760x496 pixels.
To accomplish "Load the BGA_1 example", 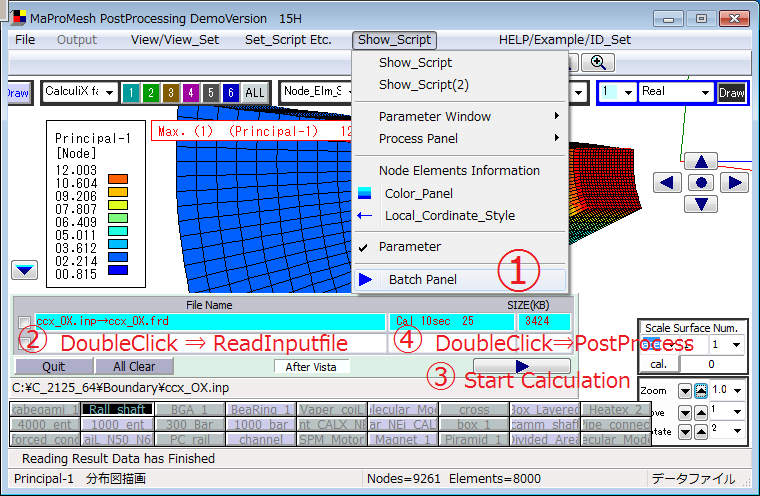I will pyautogui.click(x=189, y=410).
